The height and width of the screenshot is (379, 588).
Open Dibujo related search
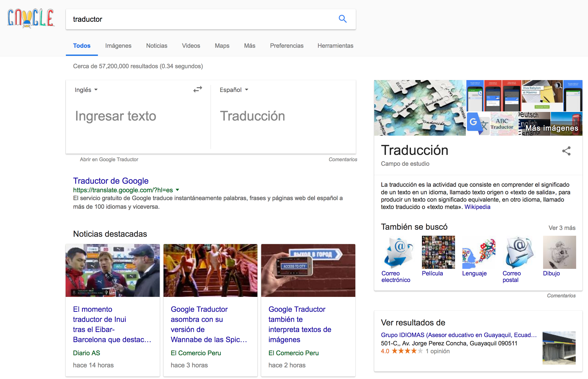pos(551,273)
